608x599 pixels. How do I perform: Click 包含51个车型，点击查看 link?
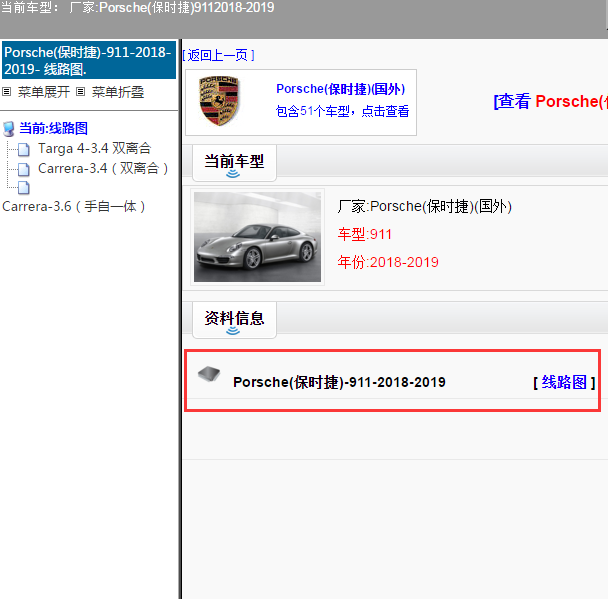[342, 111]
